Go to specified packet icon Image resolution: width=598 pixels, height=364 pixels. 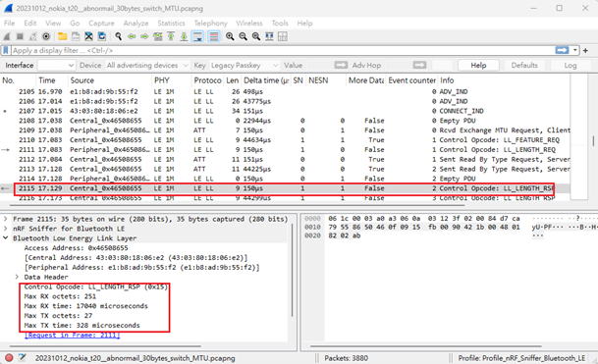coord(157,36)
